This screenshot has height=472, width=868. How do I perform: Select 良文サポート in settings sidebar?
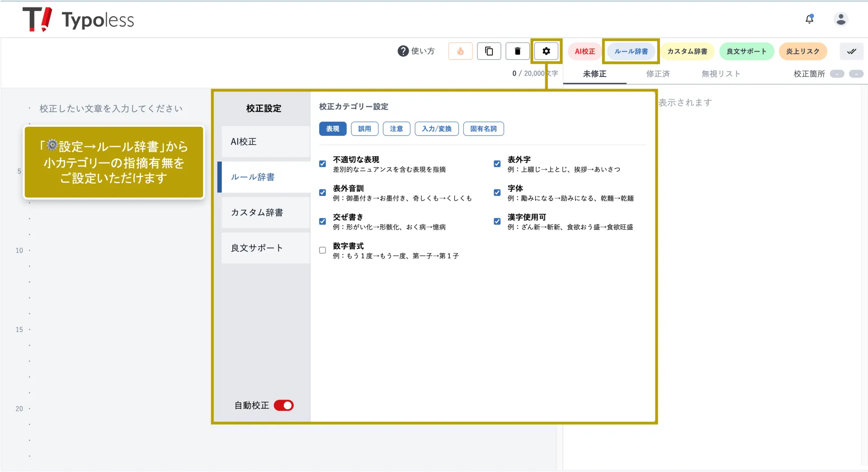pos(266,248)
